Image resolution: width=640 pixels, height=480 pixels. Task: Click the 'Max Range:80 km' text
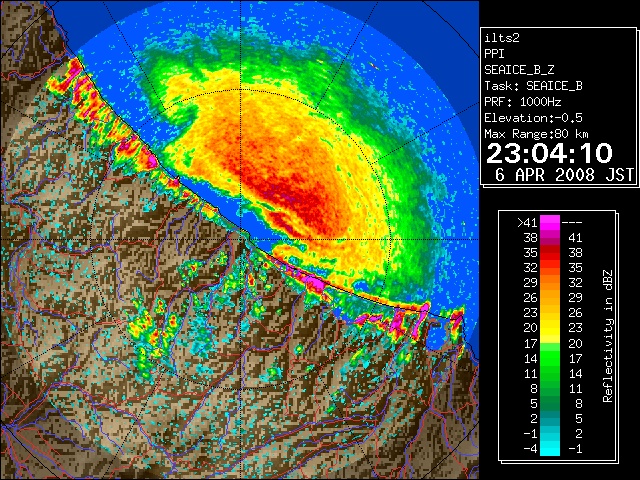click(536, 134)
